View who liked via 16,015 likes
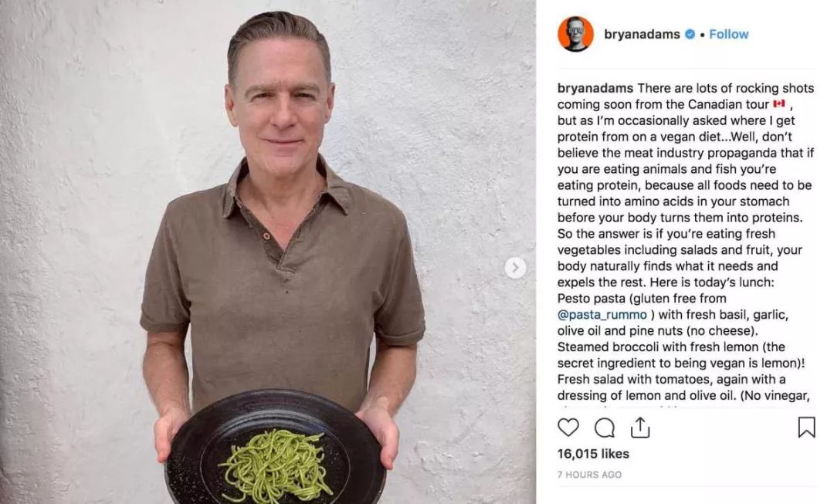 pos(593,454)
